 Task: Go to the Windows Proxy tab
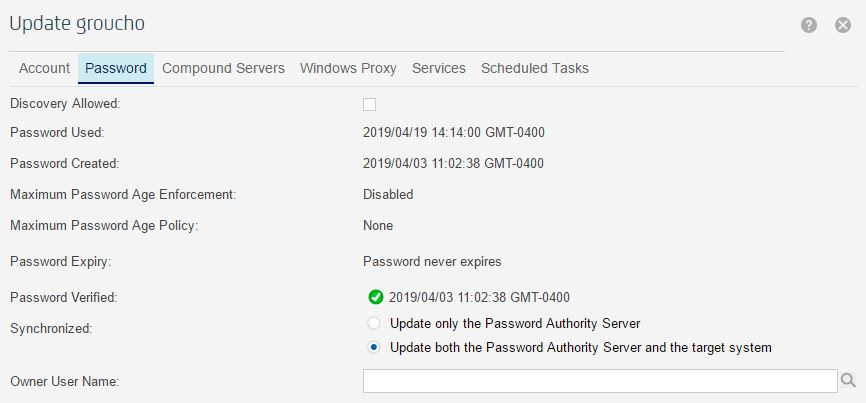click(x=348, y=68)
